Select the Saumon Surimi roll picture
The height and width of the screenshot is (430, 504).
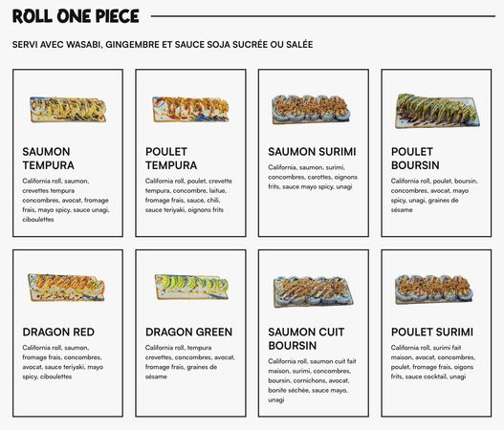pyautogui.click(x=311, y=110)
